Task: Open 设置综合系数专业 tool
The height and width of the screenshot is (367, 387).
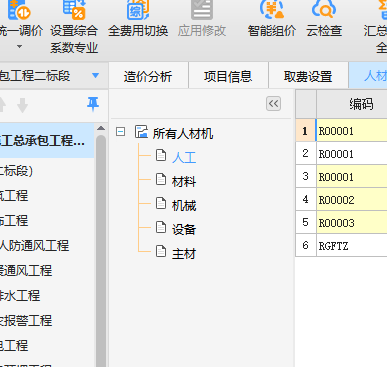Action: point(74,27)
